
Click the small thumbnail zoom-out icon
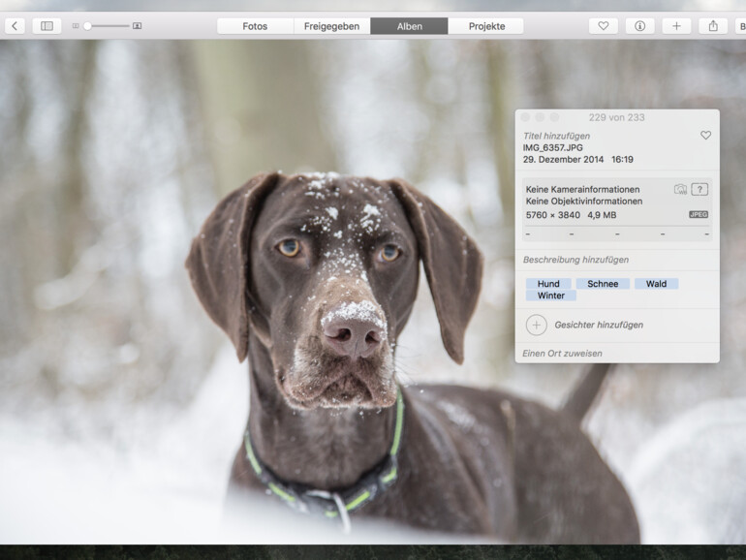tap(76, 26)
